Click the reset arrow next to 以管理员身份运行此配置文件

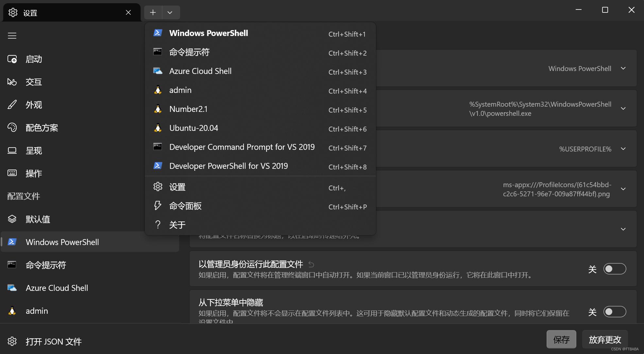pos(311,264)
